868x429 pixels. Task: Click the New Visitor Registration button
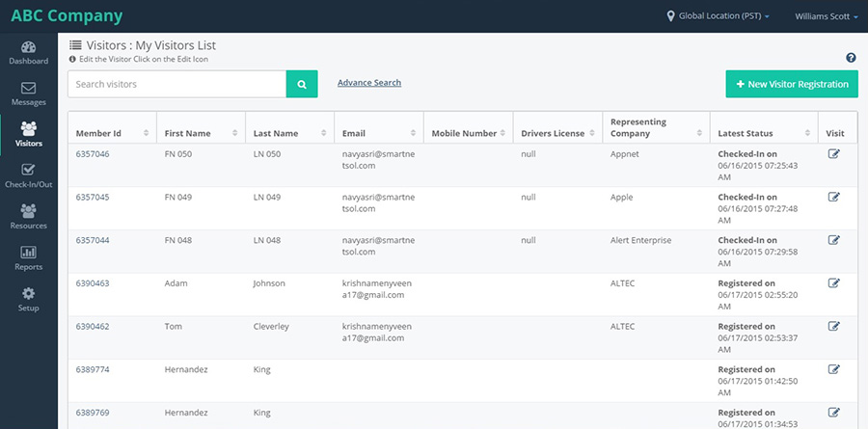pyautogui.click(x=792, y=84)
